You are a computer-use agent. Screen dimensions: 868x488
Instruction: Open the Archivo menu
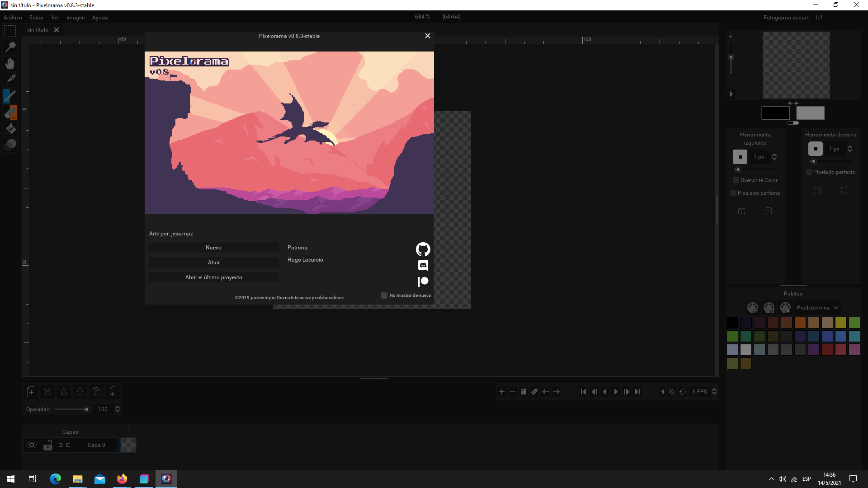pyautogui.click(x=13, y=18)
